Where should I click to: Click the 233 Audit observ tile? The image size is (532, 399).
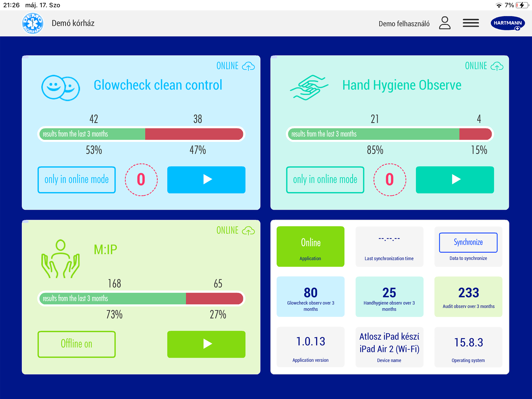point(468,297)
